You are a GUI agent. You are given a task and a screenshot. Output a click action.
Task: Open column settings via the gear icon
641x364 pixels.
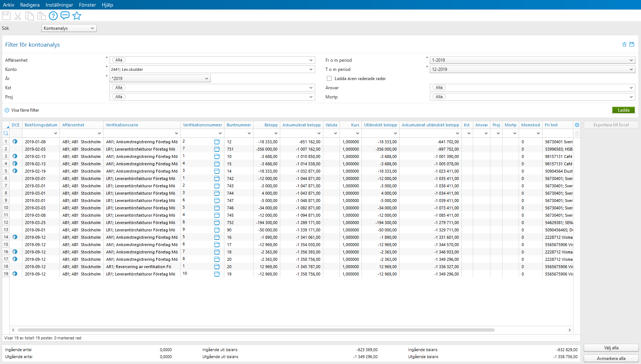(577, 125)
